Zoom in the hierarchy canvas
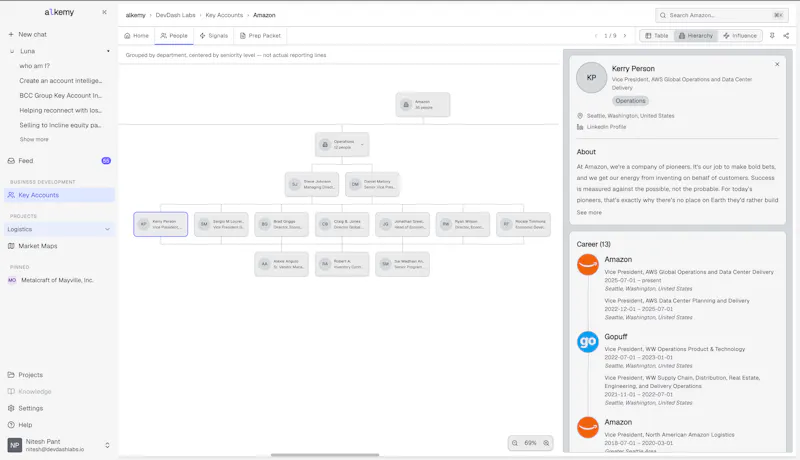The height and width of the screenshot is (460, 800). 546,443
